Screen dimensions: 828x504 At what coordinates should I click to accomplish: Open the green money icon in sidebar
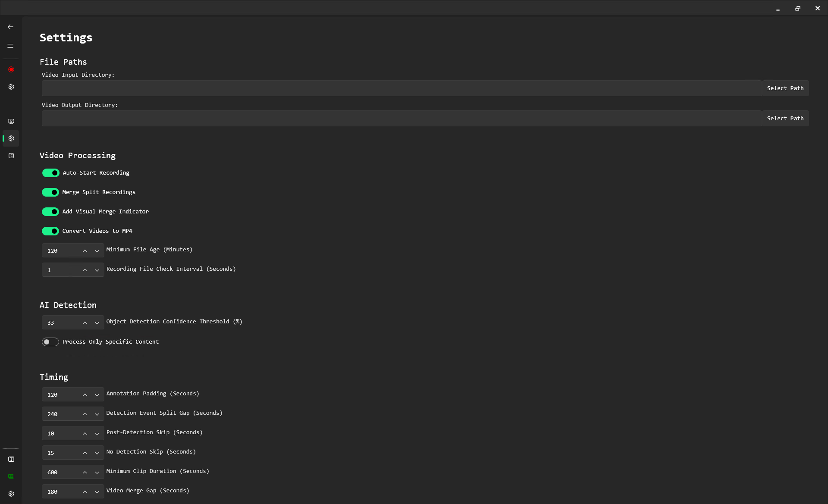(x=11, y=476)
